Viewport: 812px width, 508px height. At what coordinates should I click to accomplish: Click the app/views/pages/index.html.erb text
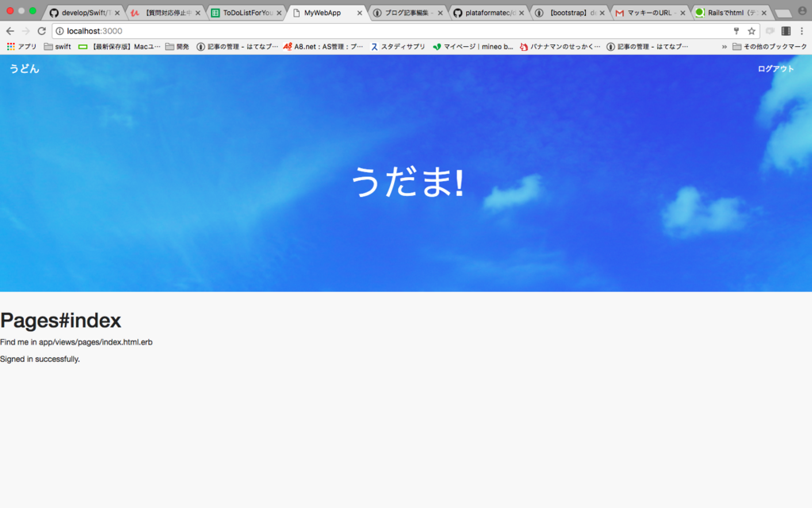[95, 342]
